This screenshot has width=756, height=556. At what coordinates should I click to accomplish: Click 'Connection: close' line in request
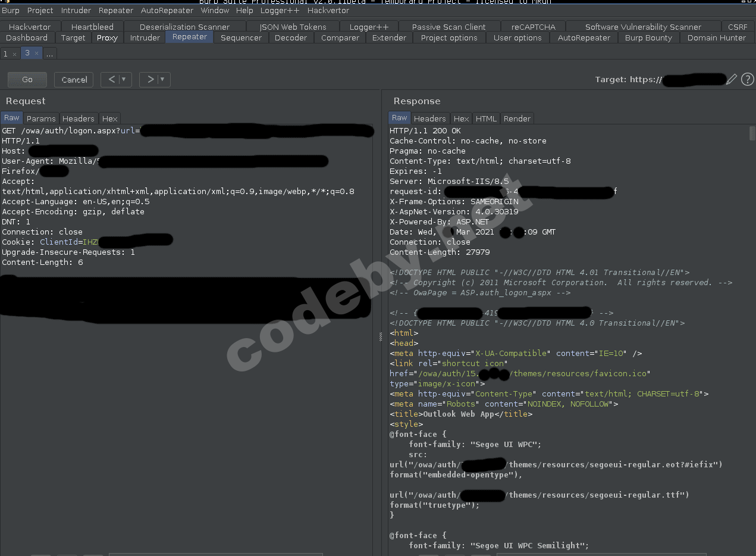click(x=42, y=232)
